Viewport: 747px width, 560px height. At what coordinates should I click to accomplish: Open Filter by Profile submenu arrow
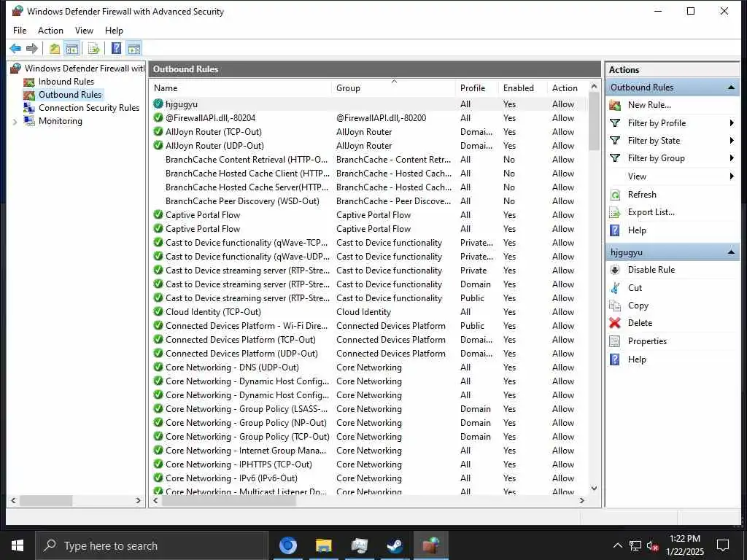(732, 122)
